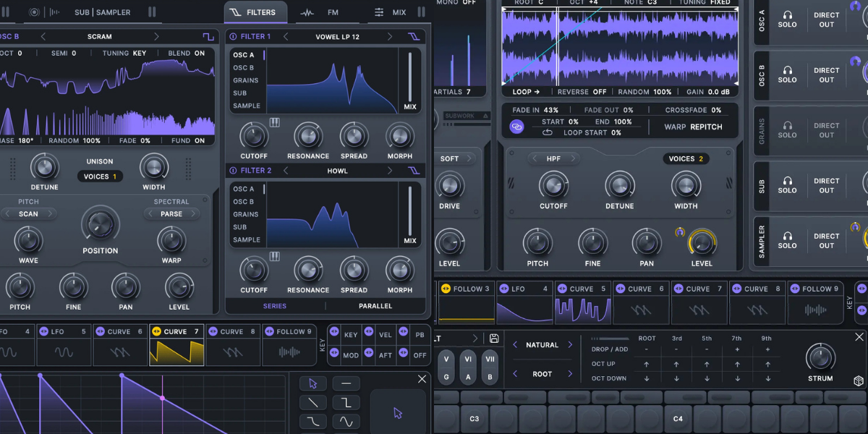
Task: Click the save disk icon in chord panel
Action: click(x=494, y=339)
